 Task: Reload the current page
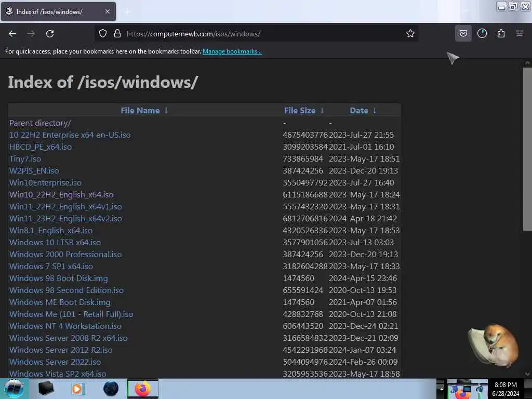50,34
